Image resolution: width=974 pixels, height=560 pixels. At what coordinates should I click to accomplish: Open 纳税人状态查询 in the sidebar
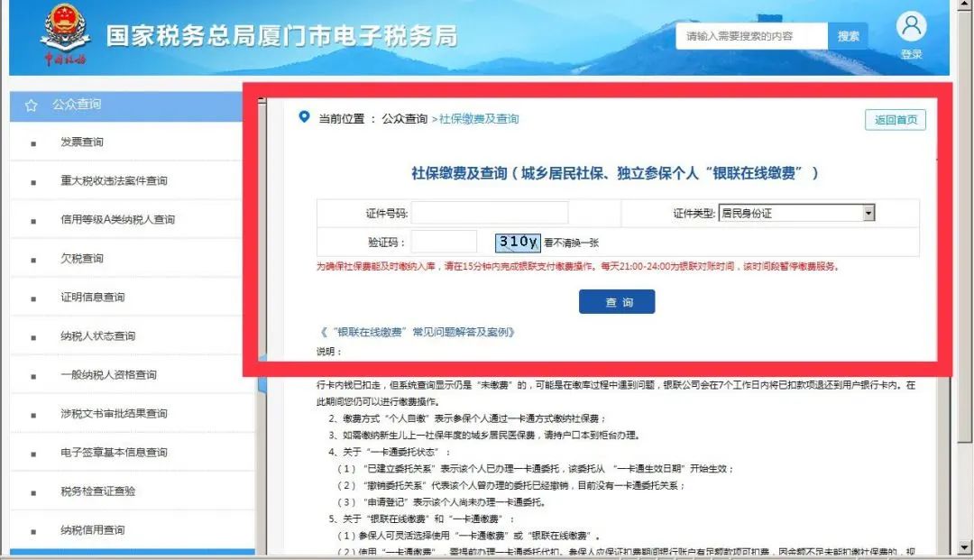[x=97, y=335]
